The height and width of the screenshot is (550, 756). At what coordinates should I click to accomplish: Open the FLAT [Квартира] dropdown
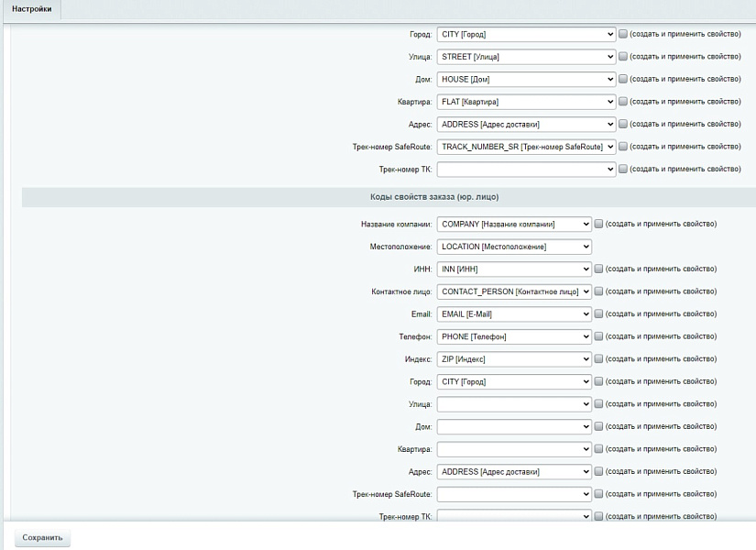(526, 102)
